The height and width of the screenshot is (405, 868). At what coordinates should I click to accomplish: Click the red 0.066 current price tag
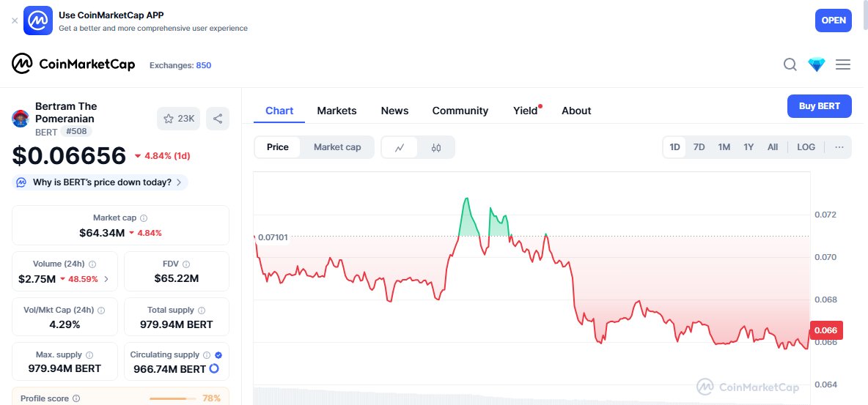click(826, 330)
